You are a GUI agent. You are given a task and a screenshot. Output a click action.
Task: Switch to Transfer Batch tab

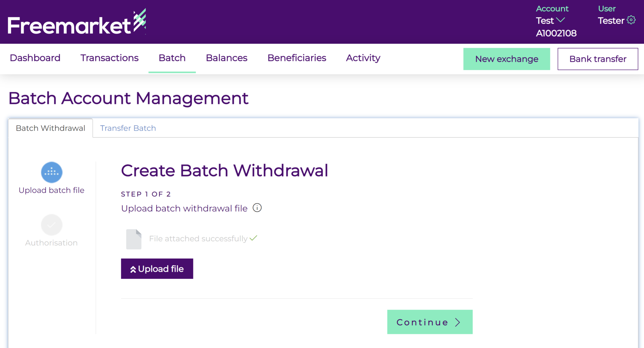click(128, 128)
